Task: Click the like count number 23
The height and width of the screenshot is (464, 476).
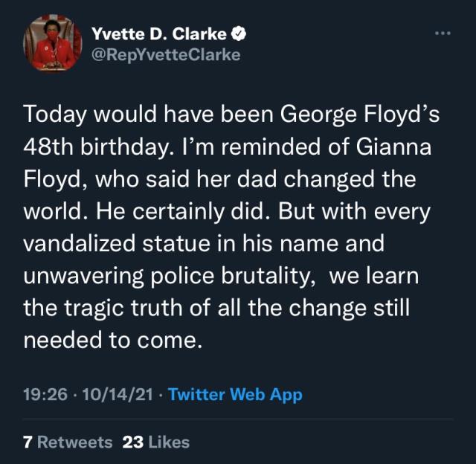Action: click(132, 442)
